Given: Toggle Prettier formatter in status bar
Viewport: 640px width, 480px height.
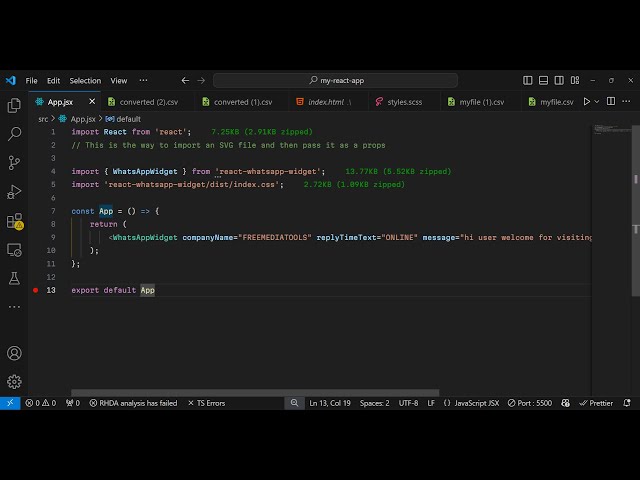Looking at the screenshot, I should pos(596,403).
